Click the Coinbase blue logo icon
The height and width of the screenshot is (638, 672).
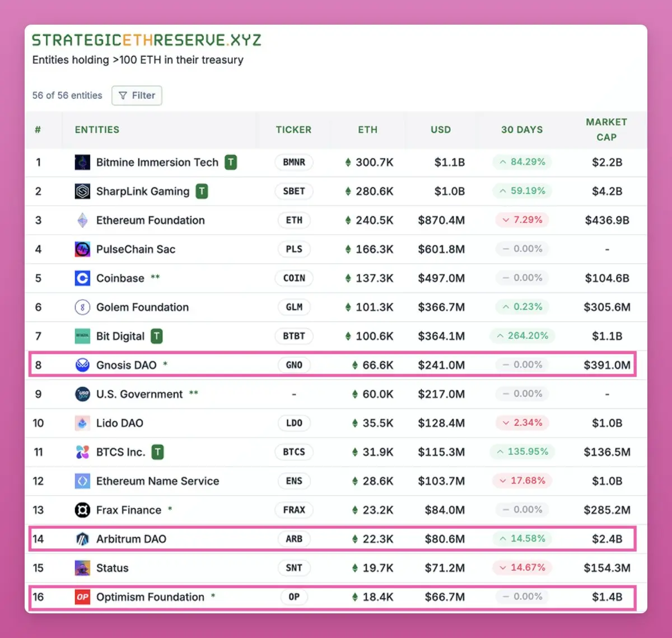click(82, 278)
